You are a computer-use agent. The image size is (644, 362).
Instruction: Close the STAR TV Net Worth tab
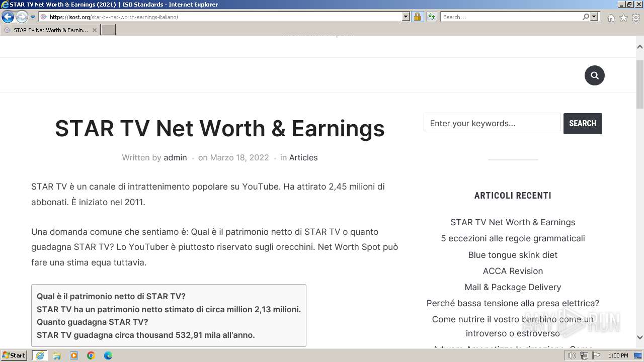(94, 30)
